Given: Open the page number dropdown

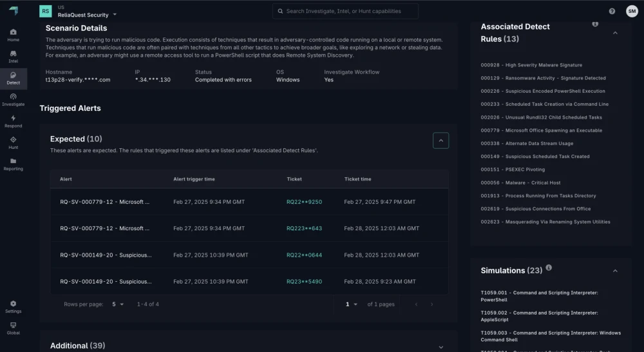Looking at the screenshot, I should [352, 304].
